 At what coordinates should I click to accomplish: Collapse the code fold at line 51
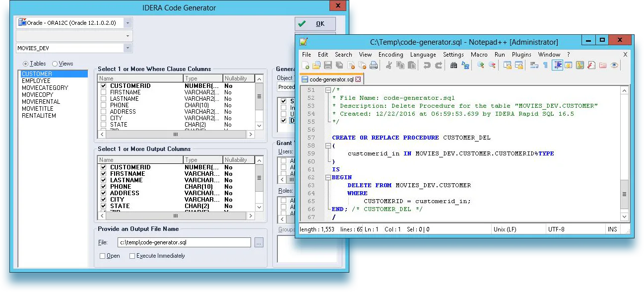328,90
